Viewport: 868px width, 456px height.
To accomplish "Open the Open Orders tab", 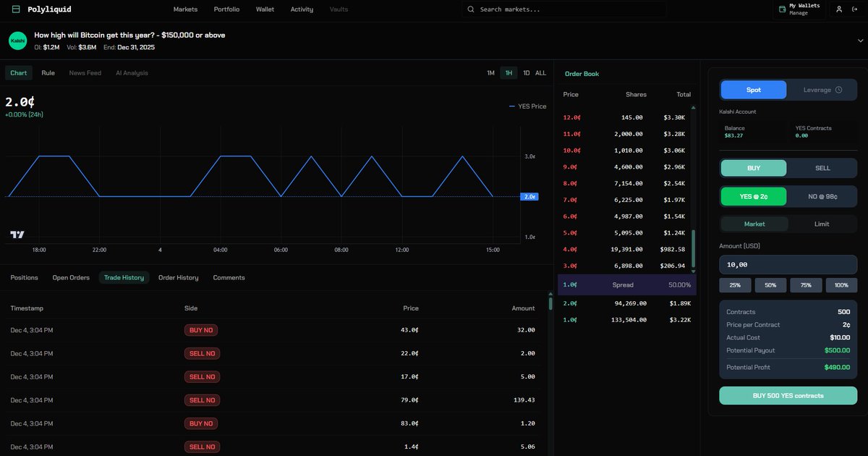I will (x=71, y=278).
